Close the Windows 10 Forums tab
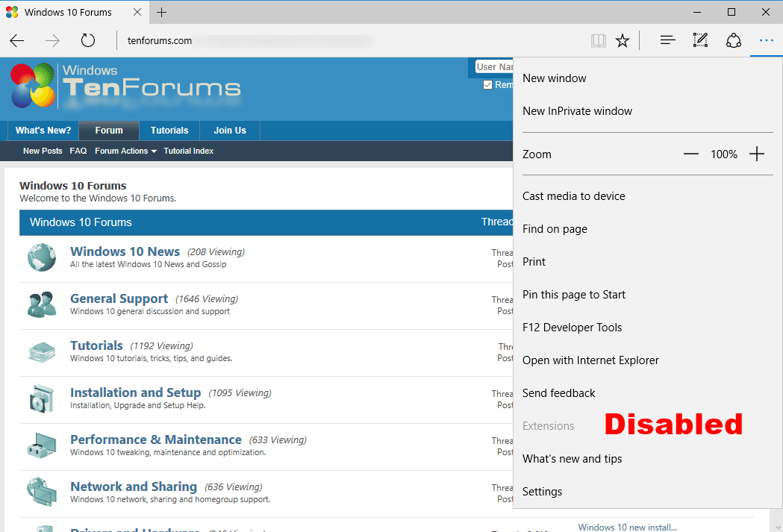 pyautogui.click(x=137, y=12)
